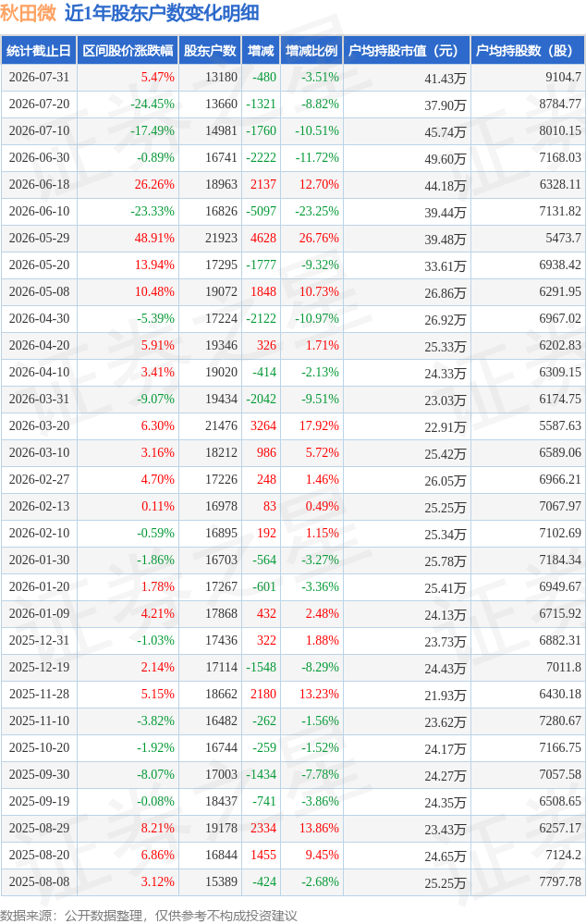Select the 2026-07-31 date cell

[39, 77]
